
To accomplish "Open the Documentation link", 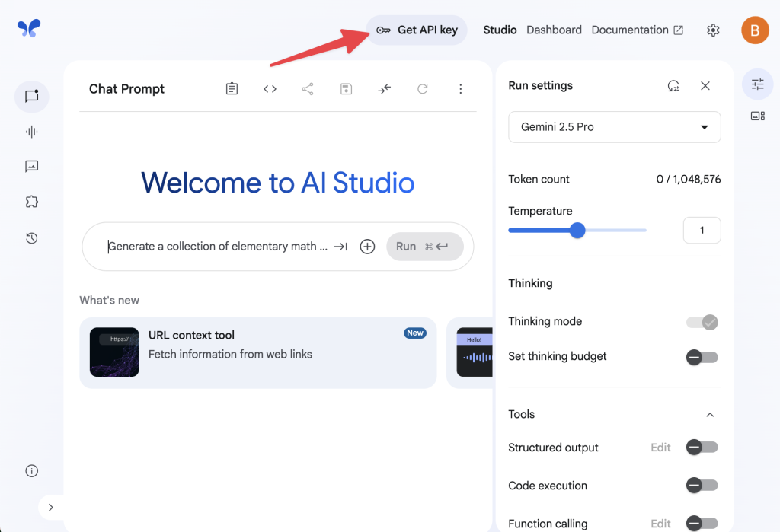I will coord(631,30).
